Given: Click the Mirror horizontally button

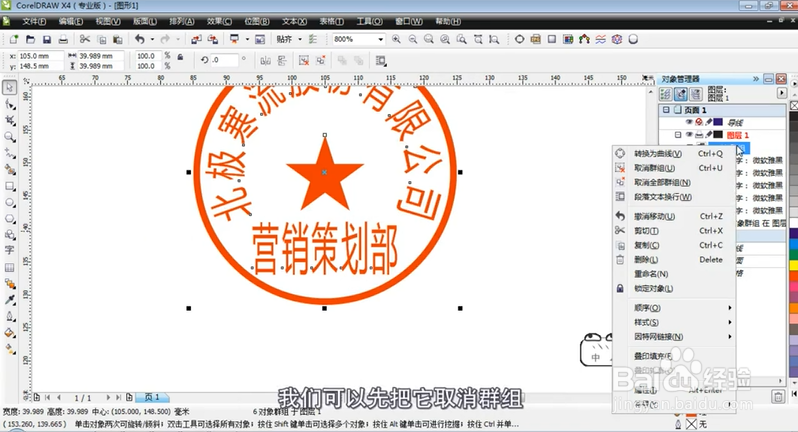Looking at the screenshot, I should [265, 61].
